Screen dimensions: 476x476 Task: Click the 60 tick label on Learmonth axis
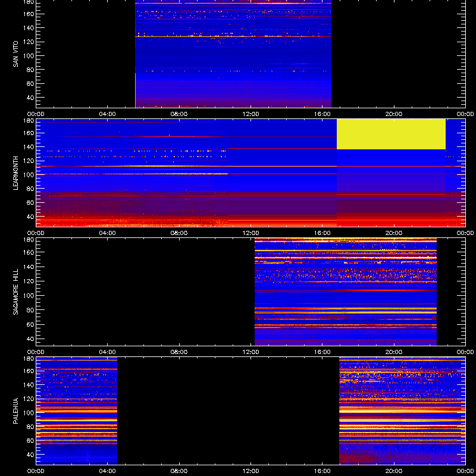[x=30, y=203]
